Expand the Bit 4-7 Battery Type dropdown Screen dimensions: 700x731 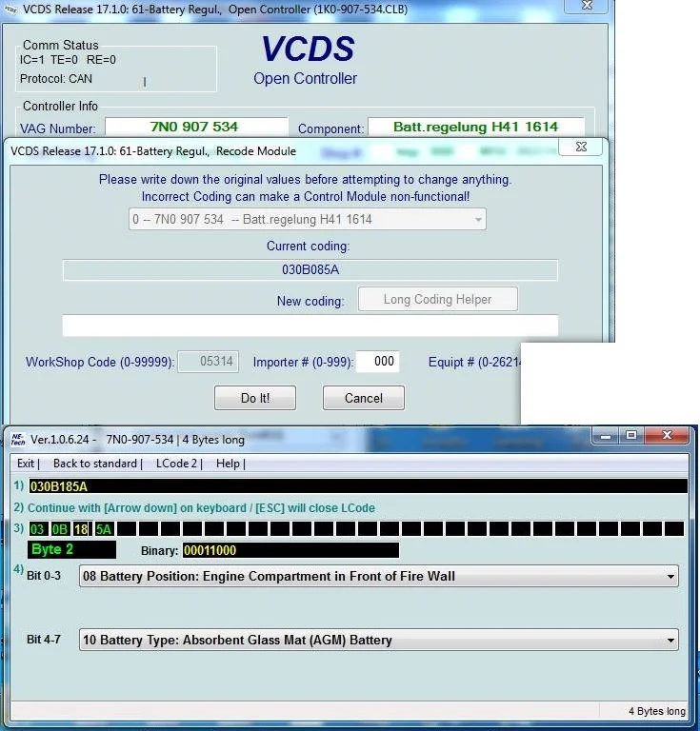point(379,640)
